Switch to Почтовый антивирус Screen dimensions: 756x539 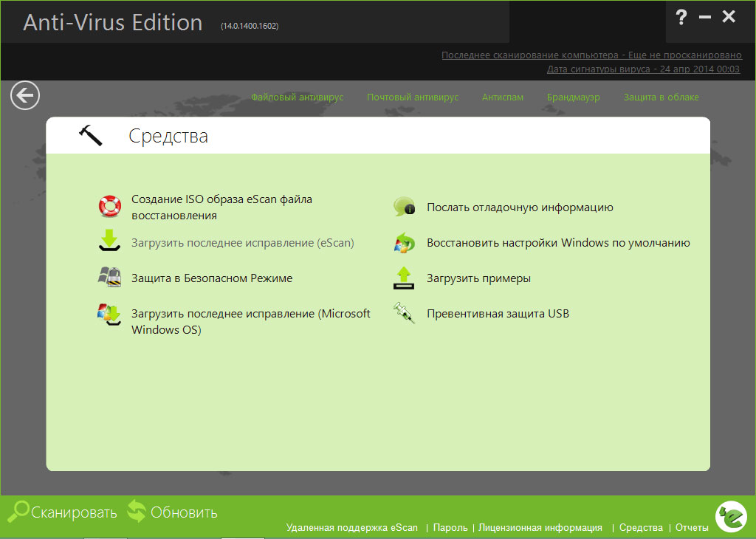point(413,97)
